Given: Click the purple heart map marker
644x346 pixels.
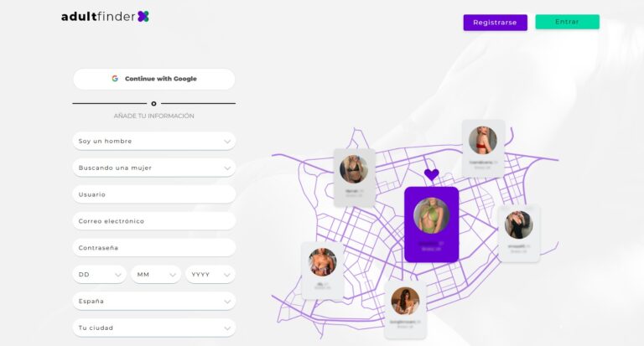Looking at the screenshot, I should tap(431, 175).
